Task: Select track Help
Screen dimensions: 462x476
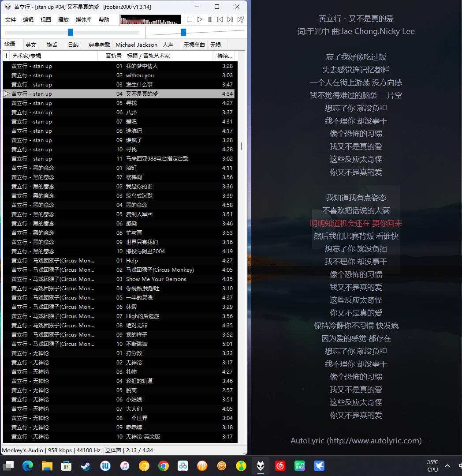Action: [x=119, y=261]
